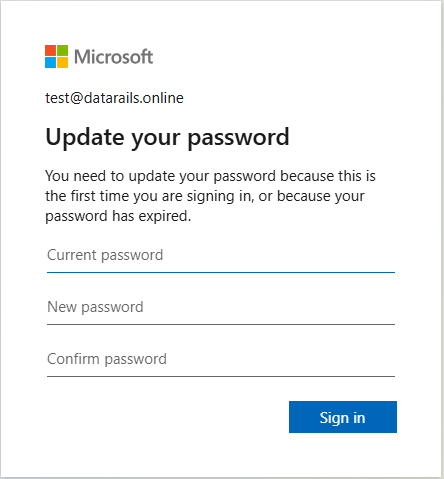
Task: Click the Update your password heading
Action: (x=167, y=137)
